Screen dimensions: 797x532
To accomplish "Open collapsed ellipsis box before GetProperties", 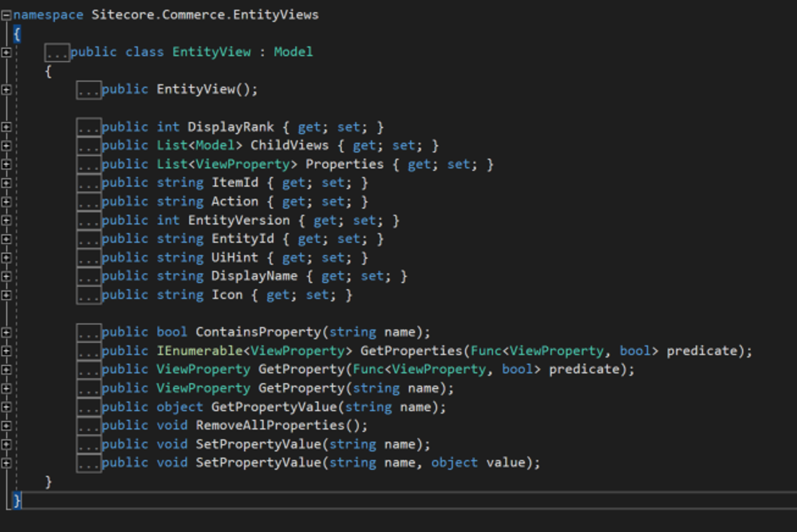I will (x=89, y=351).
